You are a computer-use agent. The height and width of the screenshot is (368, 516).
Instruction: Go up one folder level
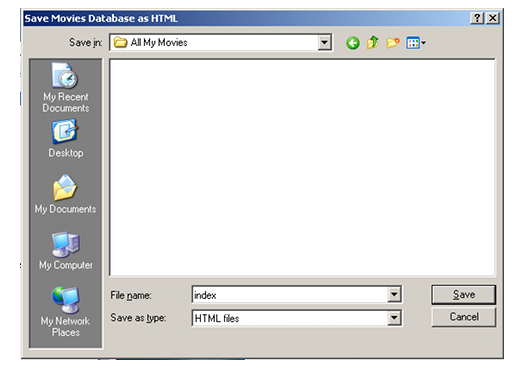click(x=372, y=43)
